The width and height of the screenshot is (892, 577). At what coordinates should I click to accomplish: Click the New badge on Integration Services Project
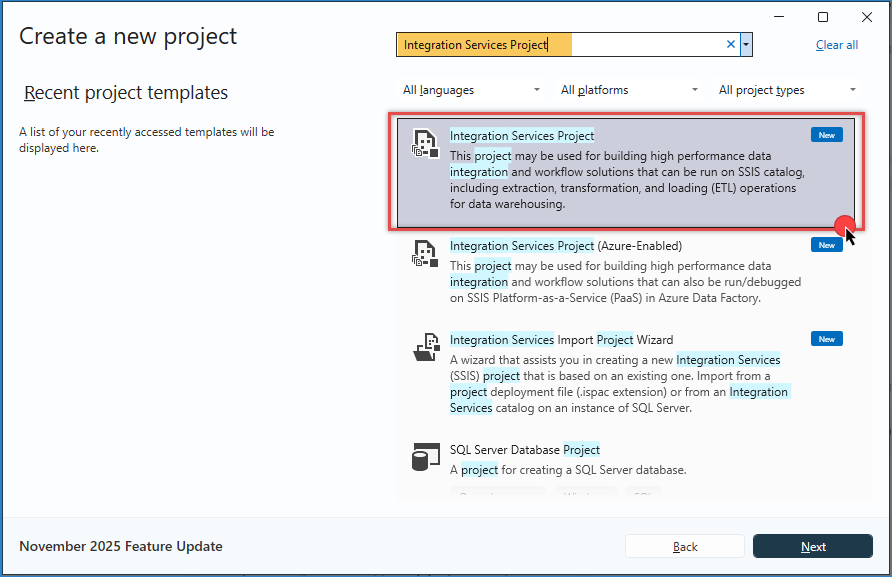click(x=826, y=134)
